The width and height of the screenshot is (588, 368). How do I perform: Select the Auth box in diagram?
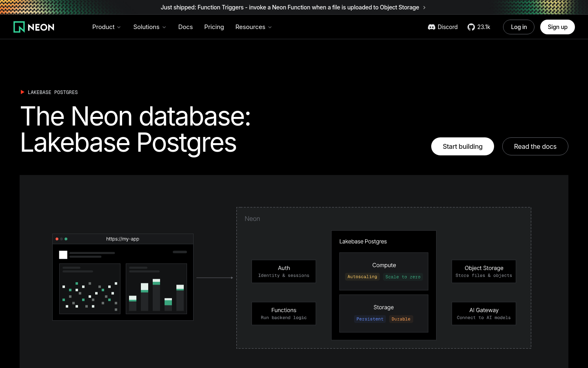[284, 272]
